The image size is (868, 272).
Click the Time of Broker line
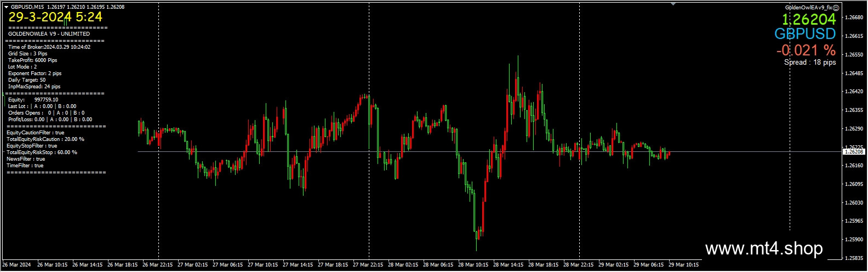(49, 47)
